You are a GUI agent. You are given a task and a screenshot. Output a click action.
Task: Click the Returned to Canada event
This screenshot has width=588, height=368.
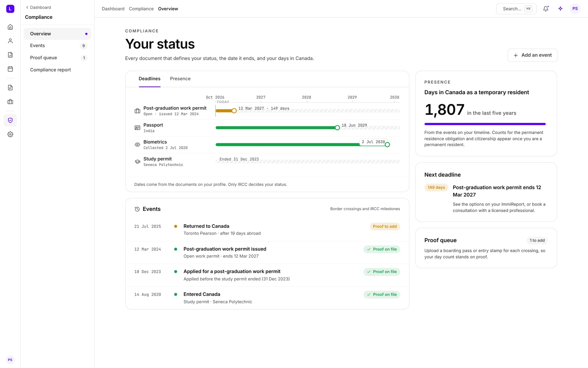click(x=267, y=230)
